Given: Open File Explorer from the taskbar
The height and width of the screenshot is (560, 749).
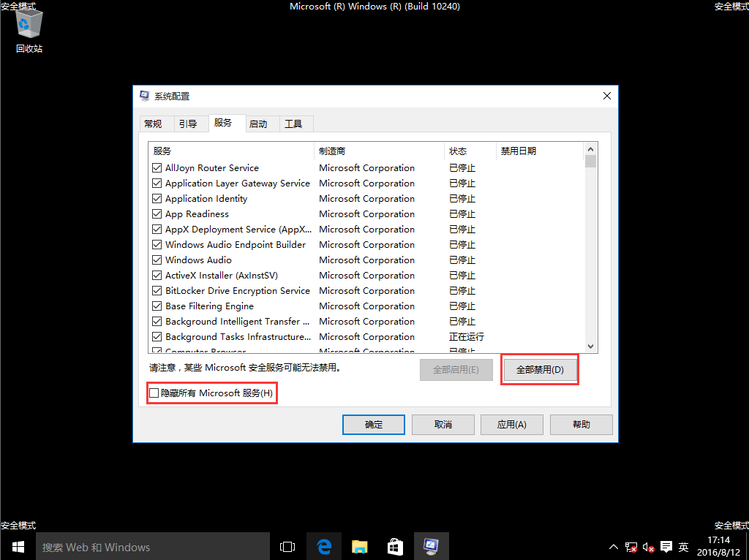Looking at the screenshot, I should point(359,547).
